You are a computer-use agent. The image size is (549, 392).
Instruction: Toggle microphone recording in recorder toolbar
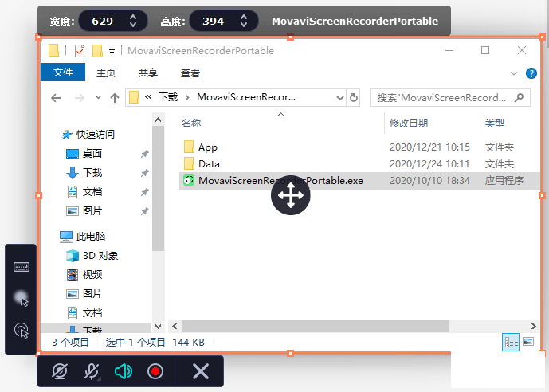[92, 371]
